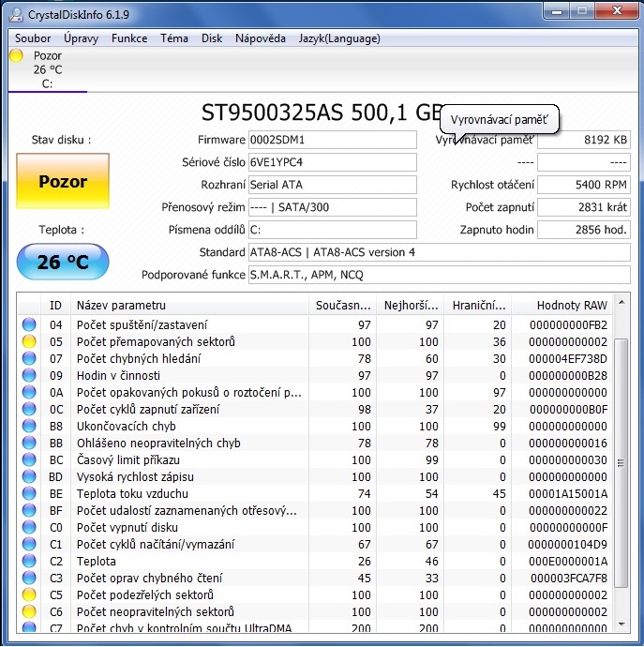The image size is (644, 647).
Task: Click the RAW value 000004EF738D
Action: coord(568,358)
